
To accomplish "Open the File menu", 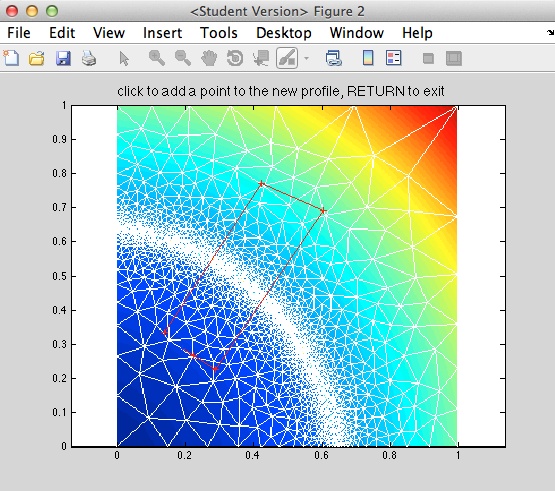I will (x=19, y=33).
